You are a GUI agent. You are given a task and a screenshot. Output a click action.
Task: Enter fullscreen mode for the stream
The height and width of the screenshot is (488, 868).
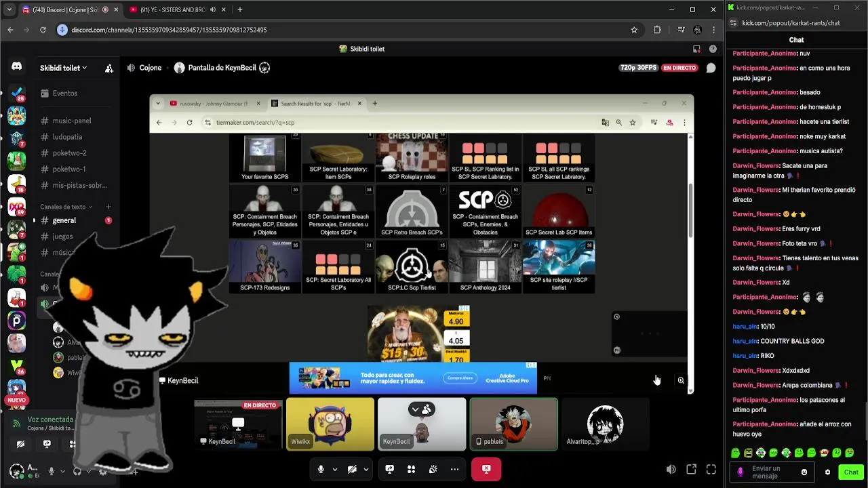(711, 469)
